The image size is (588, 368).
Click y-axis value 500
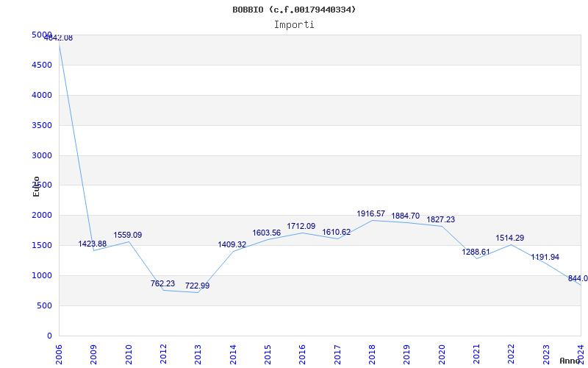click(x=45, y=305)
